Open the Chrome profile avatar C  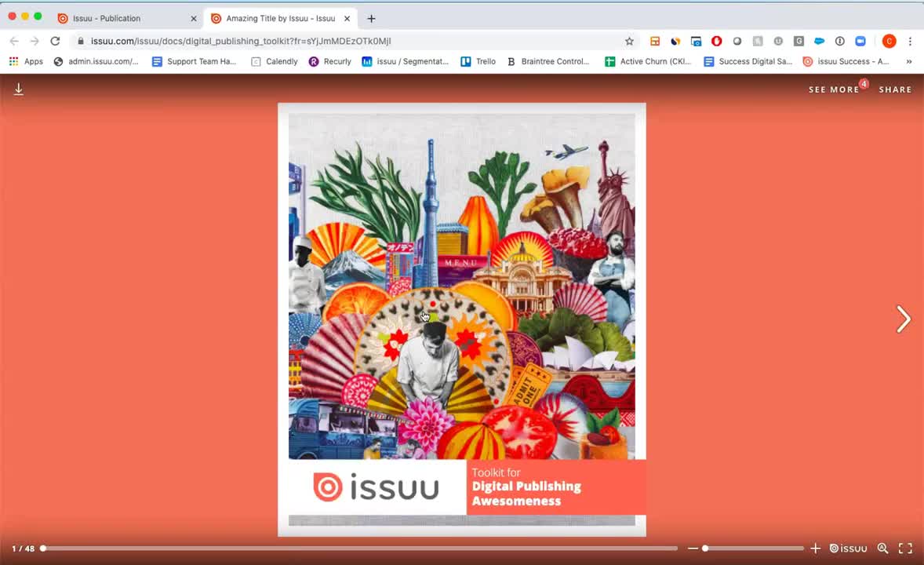[x=889, y=42]
